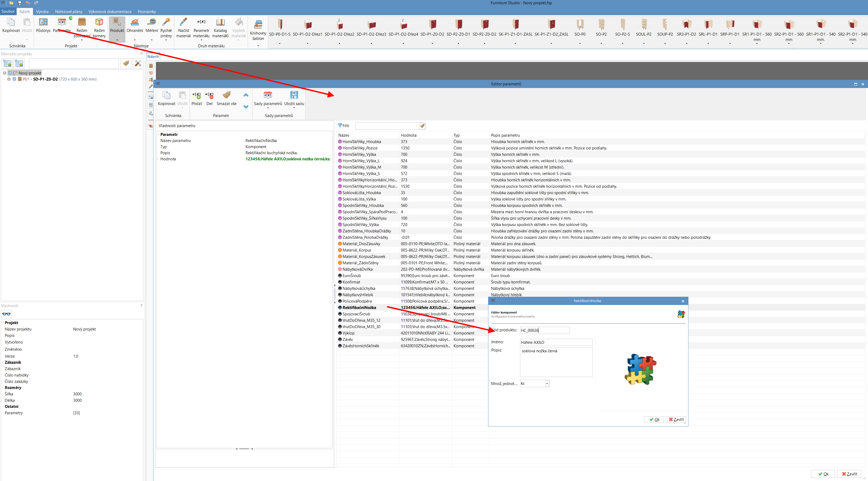
Task: Click Kopírovat in the Editor parametrů toolbar
Action: click(167, 98)
